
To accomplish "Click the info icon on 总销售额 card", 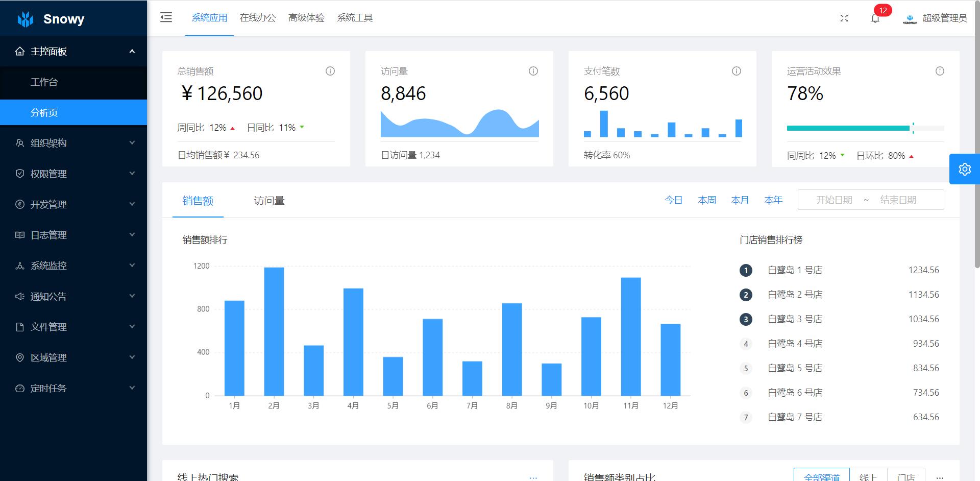I will 329,71.
